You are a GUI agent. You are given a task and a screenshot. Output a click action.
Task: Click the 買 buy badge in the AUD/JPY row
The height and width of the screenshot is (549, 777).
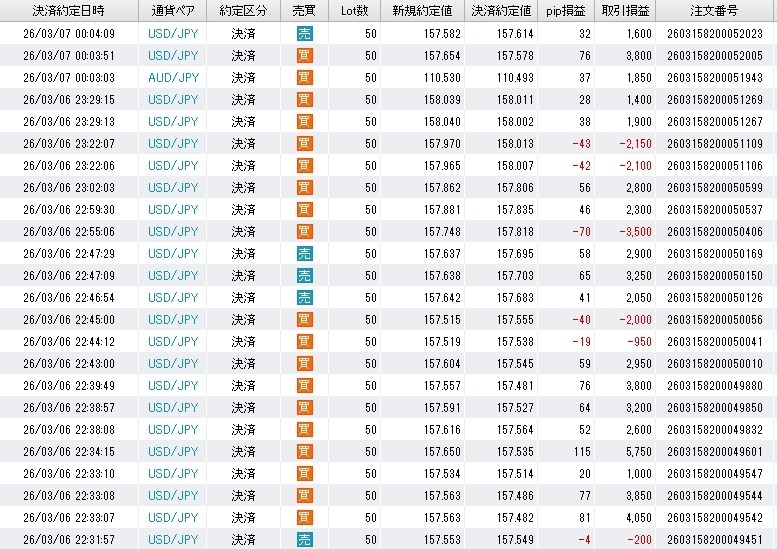[x=304, y=77]
